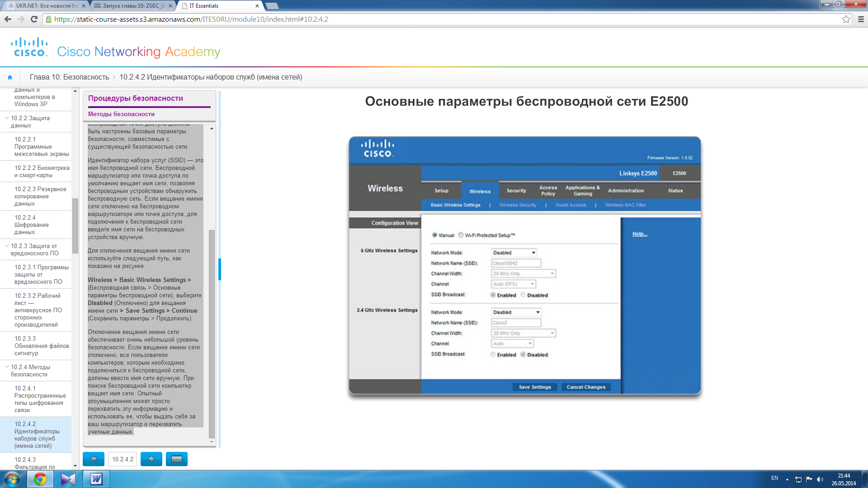This screenshot has height=488, width=868.
Task: Click the Cancel Changes button
Action: click(x=586, y=387)
